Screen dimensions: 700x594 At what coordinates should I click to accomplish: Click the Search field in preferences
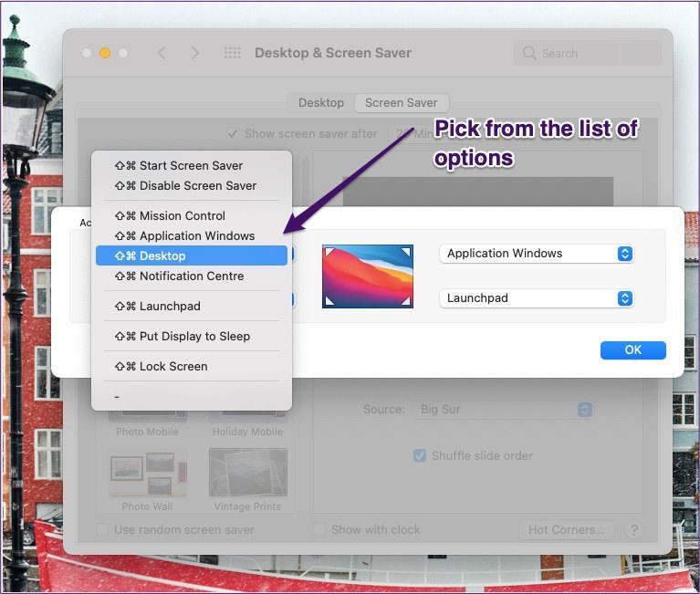[x=588, y=53]
